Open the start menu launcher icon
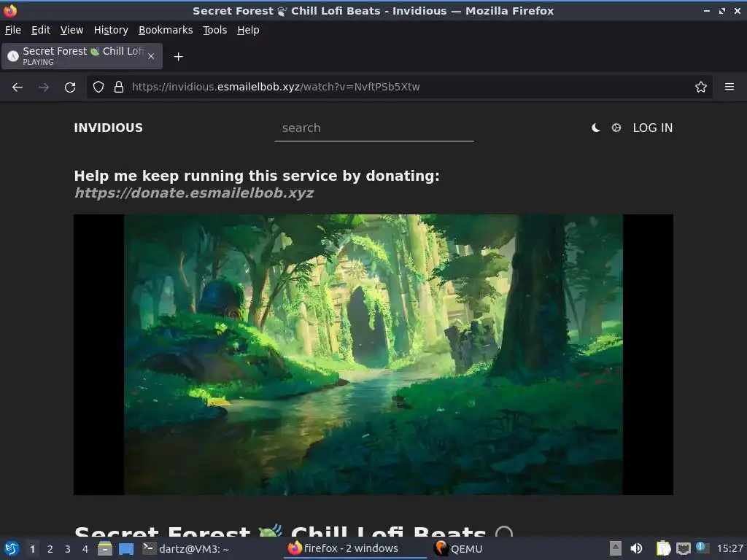Screen dimensions: 747x560 [12, 548]
